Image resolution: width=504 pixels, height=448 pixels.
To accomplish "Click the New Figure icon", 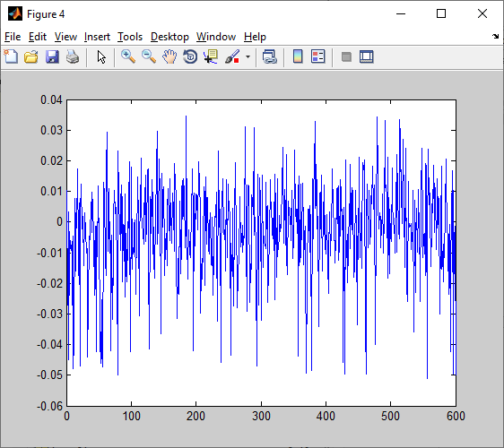I will pyautogui.click(x=11, y=56).
